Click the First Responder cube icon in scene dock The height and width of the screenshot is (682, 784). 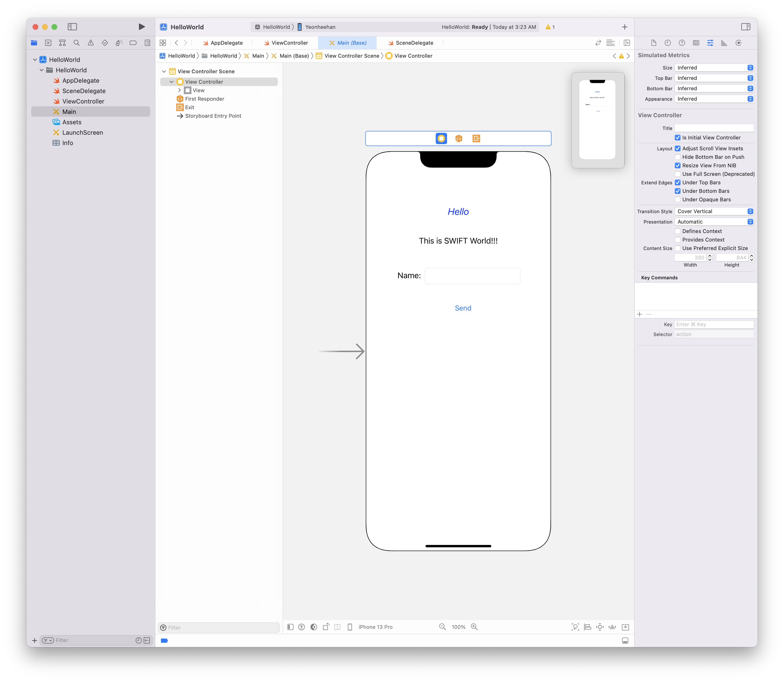click(x=459, y=138)
